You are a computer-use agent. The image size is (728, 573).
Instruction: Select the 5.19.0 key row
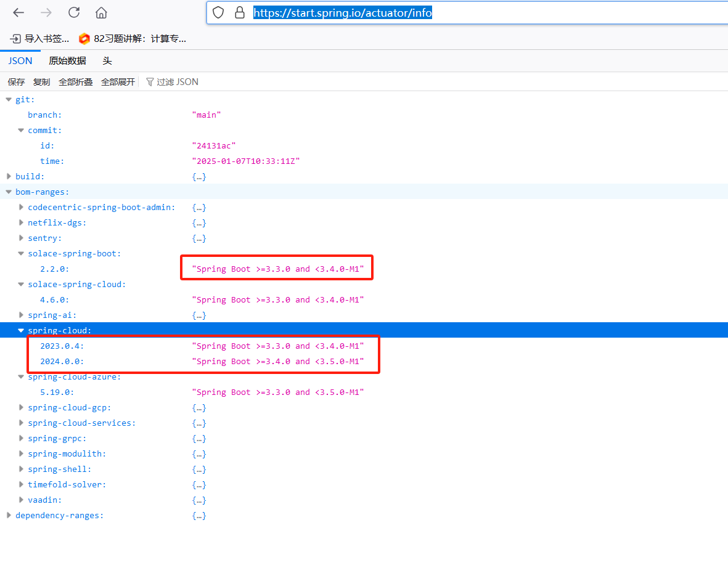point(57,392)
